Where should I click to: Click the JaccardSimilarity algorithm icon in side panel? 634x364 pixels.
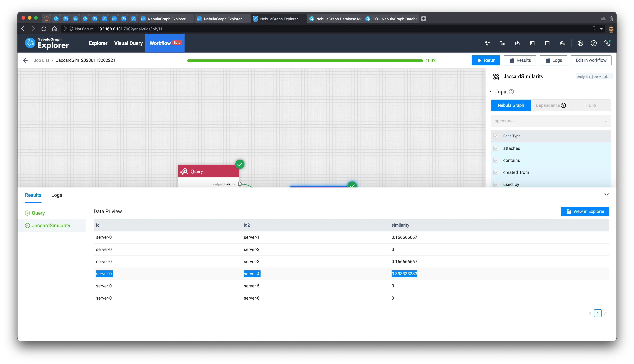496,77
